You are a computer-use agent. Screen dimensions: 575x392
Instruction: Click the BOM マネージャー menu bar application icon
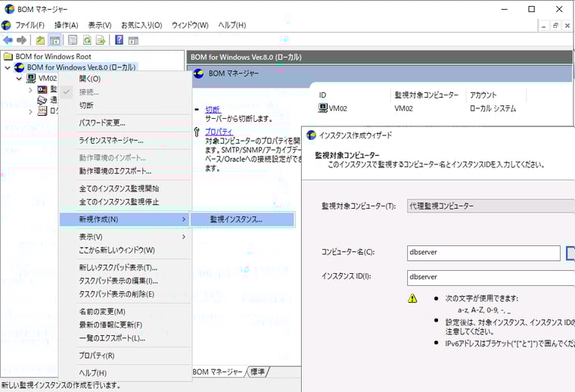point(6,25)
